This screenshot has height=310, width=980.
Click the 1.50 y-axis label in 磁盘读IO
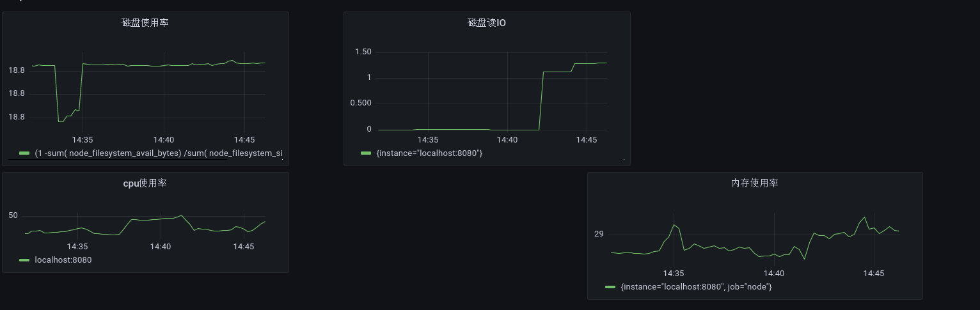click(x=363, y=52)
